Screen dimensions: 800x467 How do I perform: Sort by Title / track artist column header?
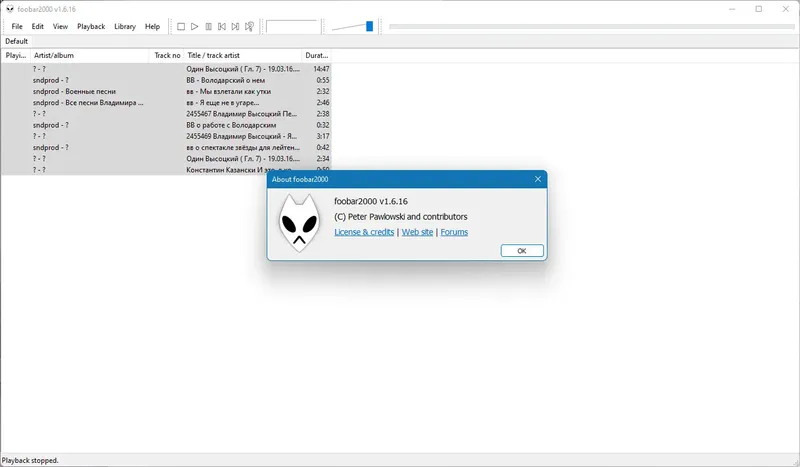coord(243,55)
